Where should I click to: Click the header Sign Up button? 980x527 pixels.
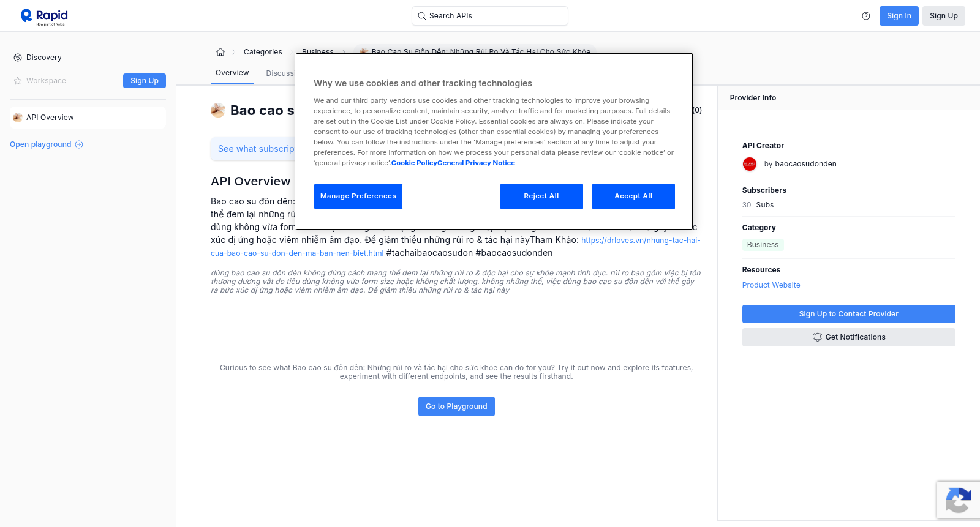tap(944, 16)
